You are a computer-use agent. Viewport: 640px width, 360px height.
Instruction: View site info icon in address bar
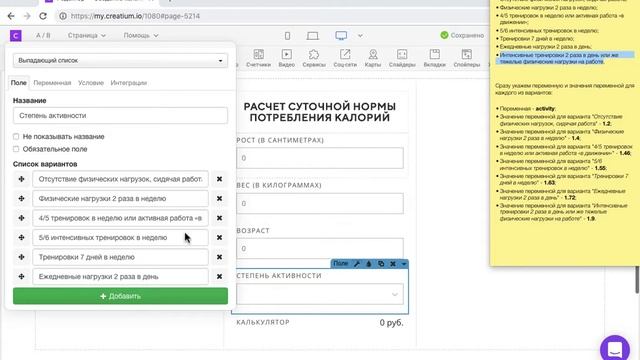point(63,16)
